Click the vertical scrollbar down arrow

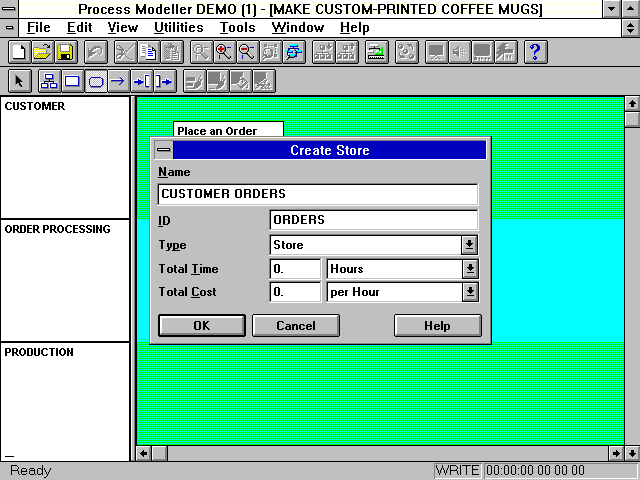pos(631,453)
